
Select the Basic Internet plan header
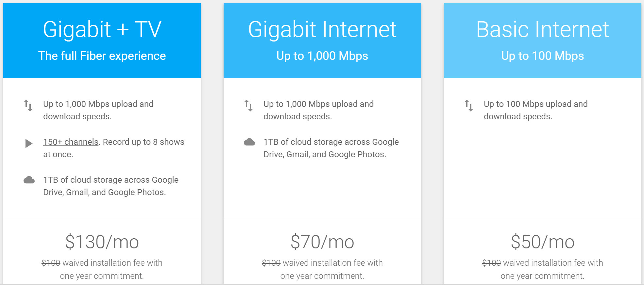(x=542, y=29)
